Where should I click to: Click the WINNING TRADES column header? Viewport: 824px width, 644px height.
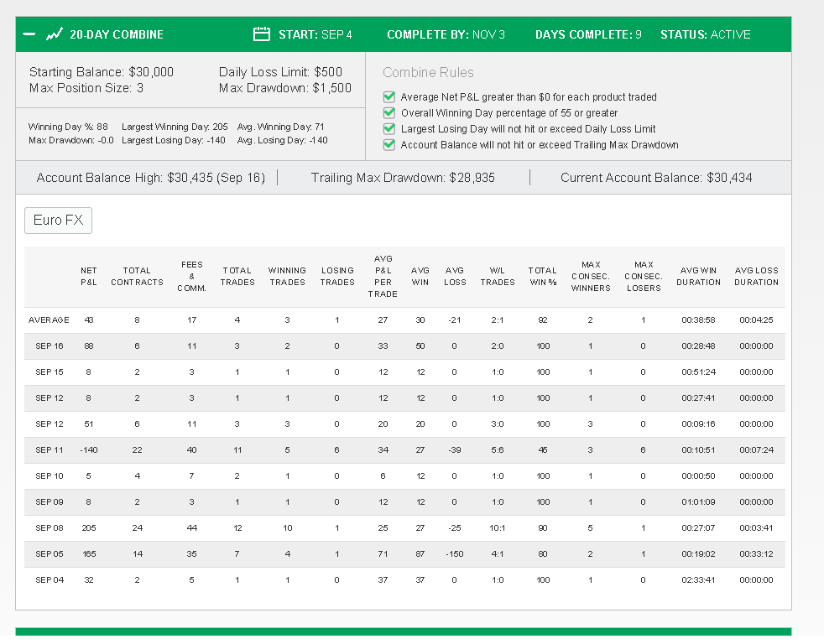(287, 277)
